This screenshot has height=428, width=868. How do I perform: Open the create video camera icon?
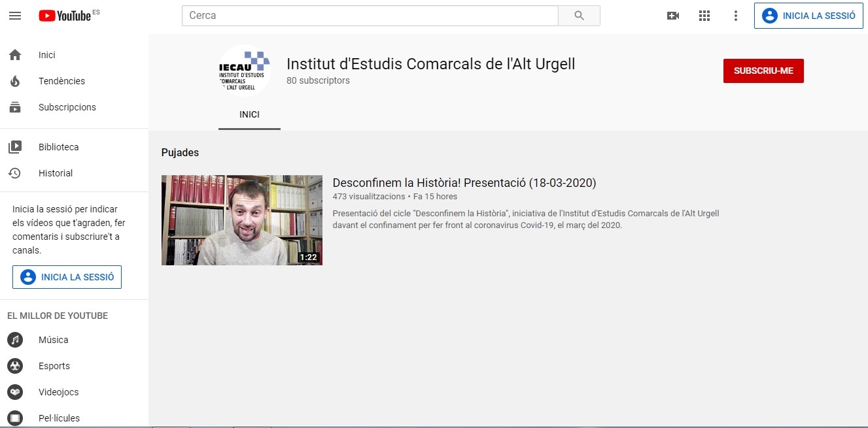[x=672, y=16]
